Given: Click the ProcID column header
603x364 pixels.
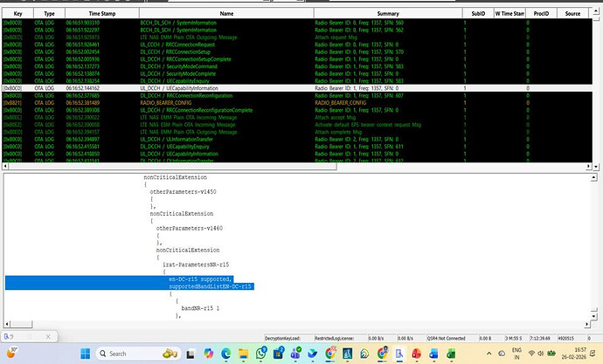Looking at the screenshot, I should click(x=541, y=13).
